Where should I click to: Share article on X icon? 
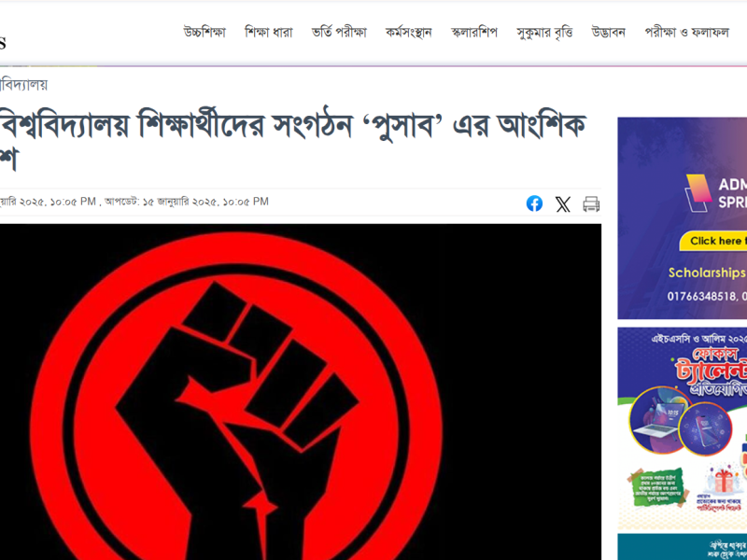coord(563,204)
